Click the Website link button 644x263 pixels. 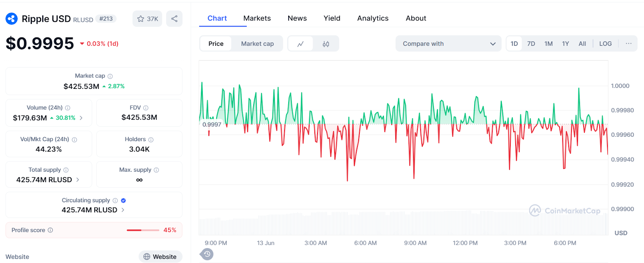[160, 257]
